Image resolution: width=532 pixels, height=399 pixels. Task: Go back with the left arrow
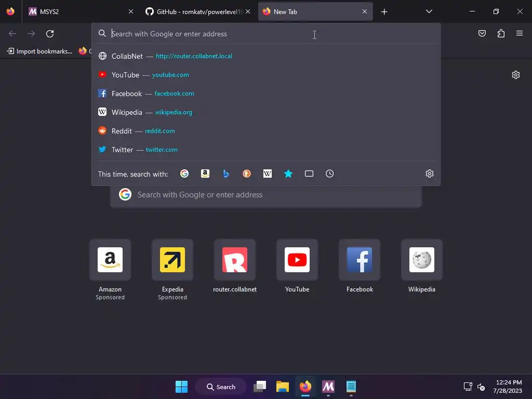(12, 34)
